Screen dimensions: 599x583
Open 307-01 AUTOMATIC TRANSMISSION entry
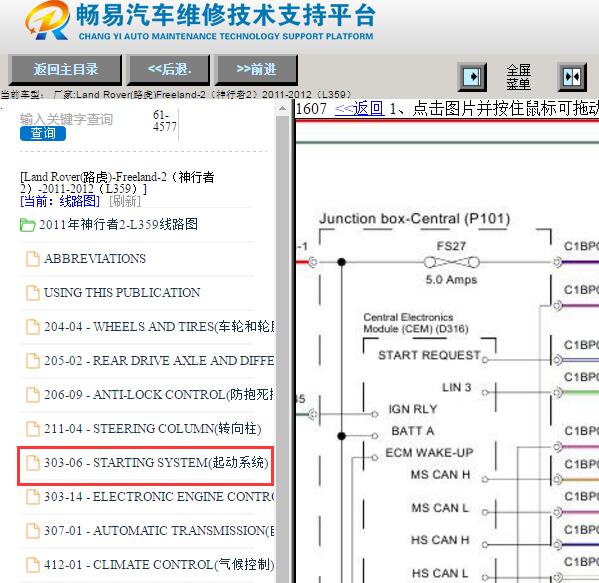(159, 531)
